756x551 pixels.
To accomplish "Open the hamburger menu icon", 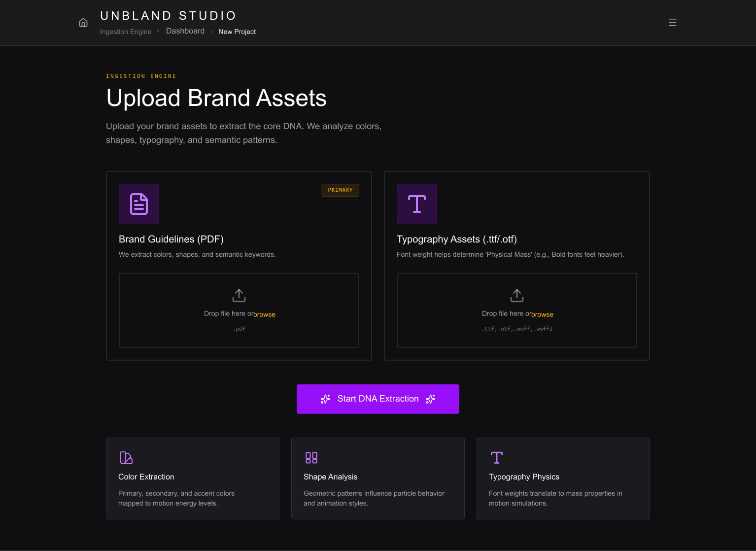I will point(672,23).
